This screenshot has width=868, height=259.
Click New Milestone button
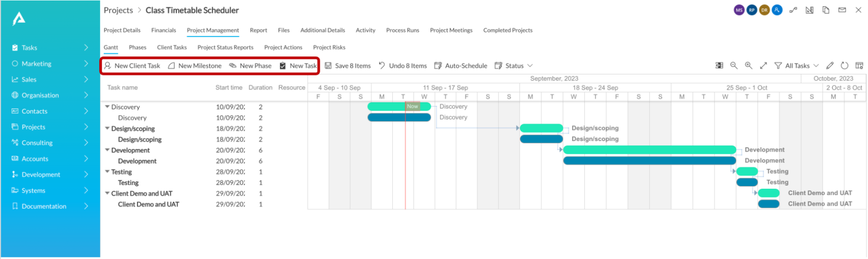(x=195, y=66)
